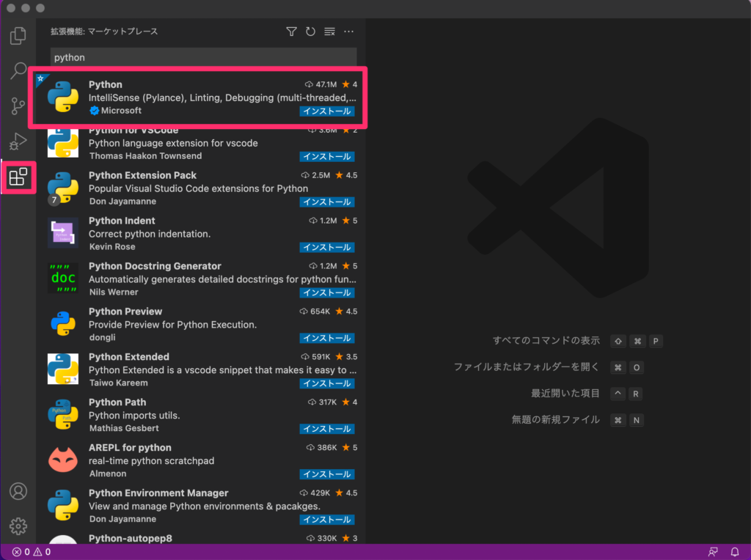Install the Microsoft Python extension
The width and height of the screenshot is (751, 560).
click(x=327, y=111)
